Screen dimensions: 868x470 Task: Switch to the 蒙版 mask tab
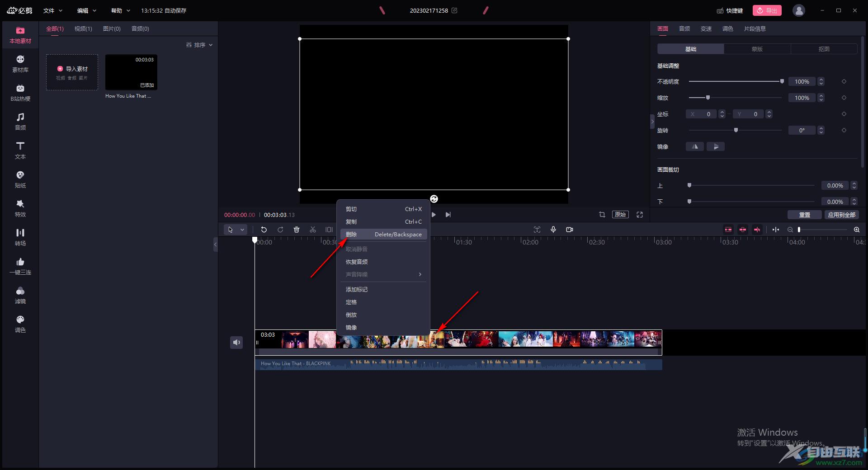[757, 49]
